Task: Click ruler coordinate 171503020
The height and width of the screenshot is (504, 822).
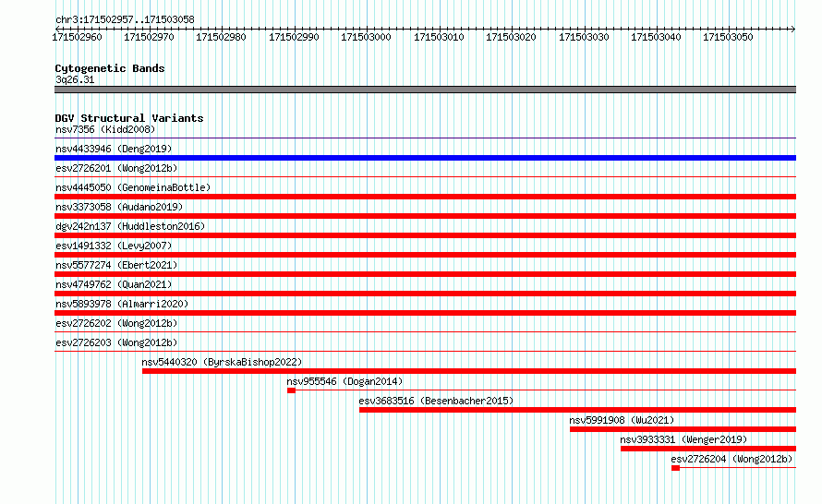Action: [511, 37]
